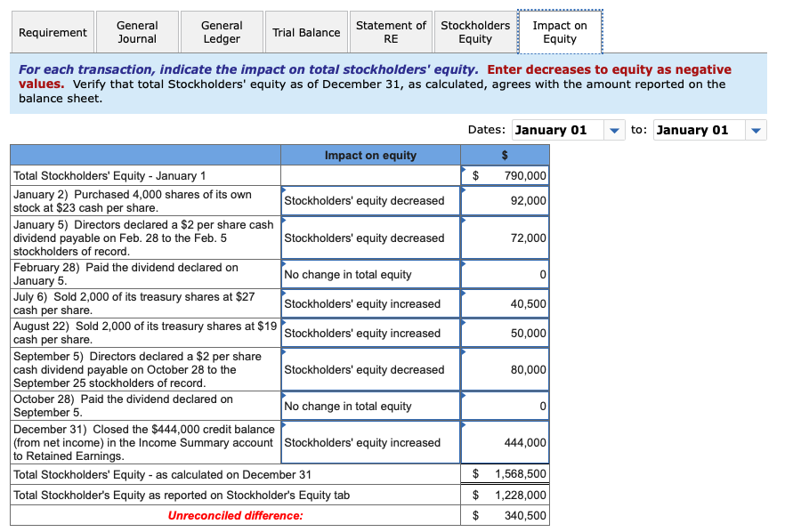
Task: Switch to the Requirement tab
Action: 53,31
